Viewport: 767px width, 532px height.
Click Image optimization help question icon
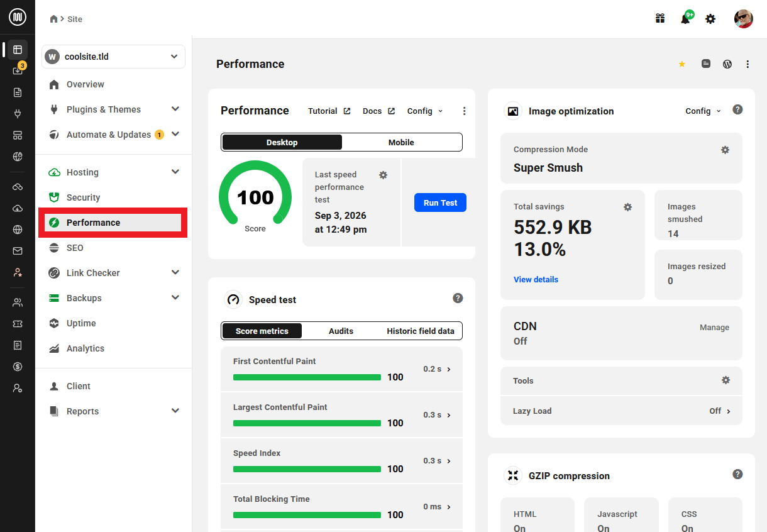[x=738, y=109]
